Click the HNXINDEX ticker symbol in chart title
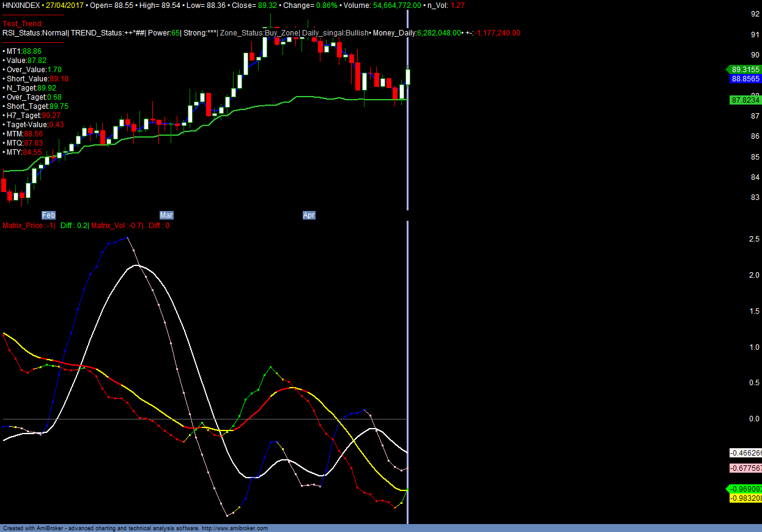 coord(21,5)
